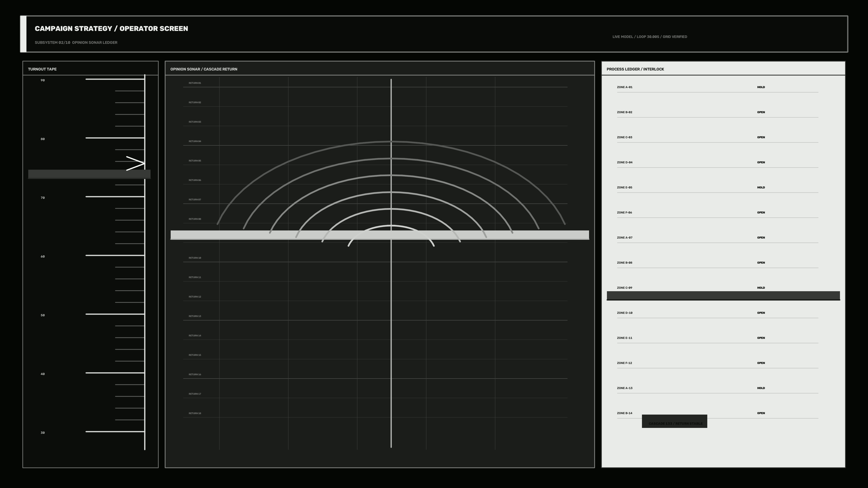Screen dimensions: 868x488
Task: Click the ZONE B-14 ledger label
Action: pyautogui.click(x=625, y=413)
